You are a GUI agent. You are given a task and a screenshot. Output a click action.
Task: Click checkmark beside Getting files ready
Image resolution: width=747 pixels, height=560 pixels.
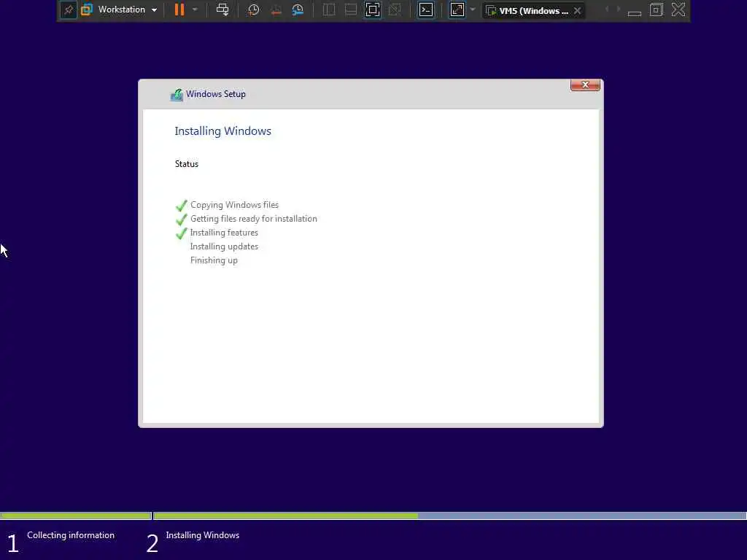181,219
